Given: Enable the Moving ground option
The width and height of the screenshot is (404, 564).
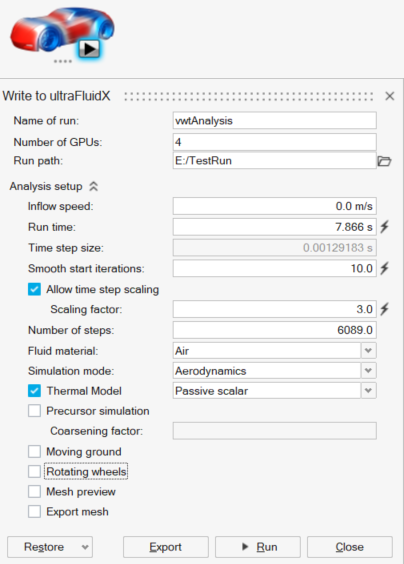Looking at the screenshot, I should pyautogui.click(x=34, y=451).
